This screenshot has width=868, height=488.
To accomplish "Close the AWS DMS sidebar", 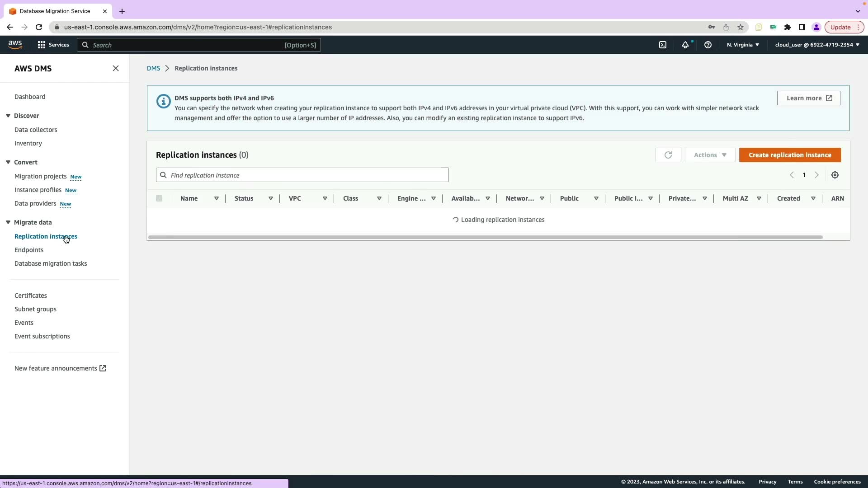I will (116, 68).
